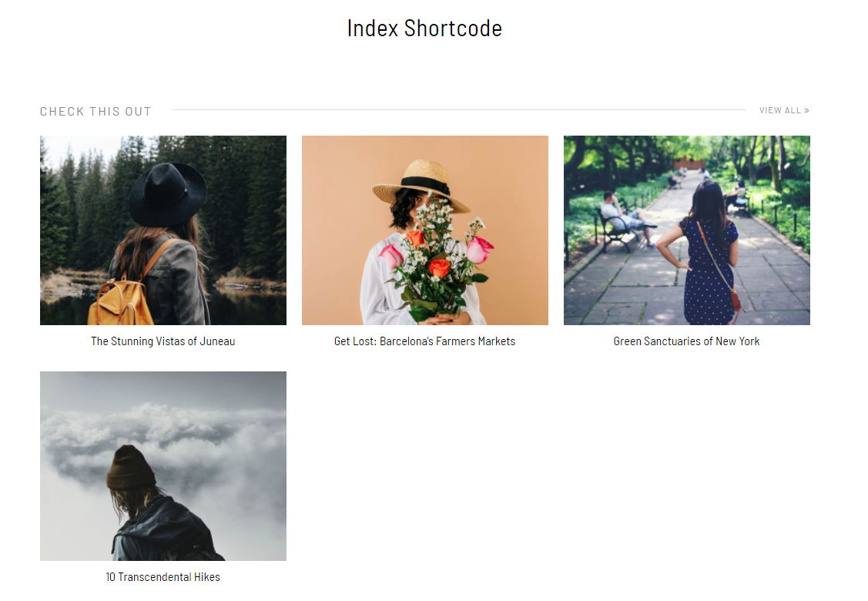Open the 10 Transcendental Hikes title
Image resolution: width=868 pixels, height=601 pixels.
(163, 576)
